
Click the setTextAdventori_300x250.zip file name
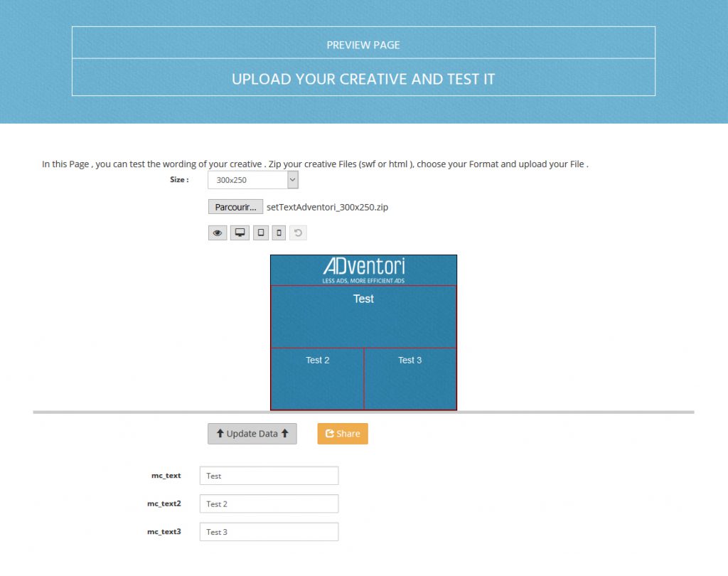(327, 207)
